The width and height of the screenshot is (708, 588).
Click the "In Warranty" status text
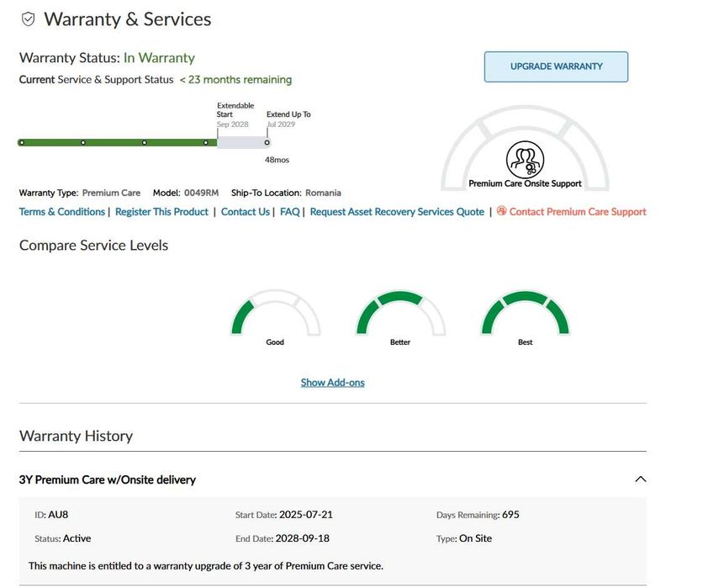coord(159,58)
